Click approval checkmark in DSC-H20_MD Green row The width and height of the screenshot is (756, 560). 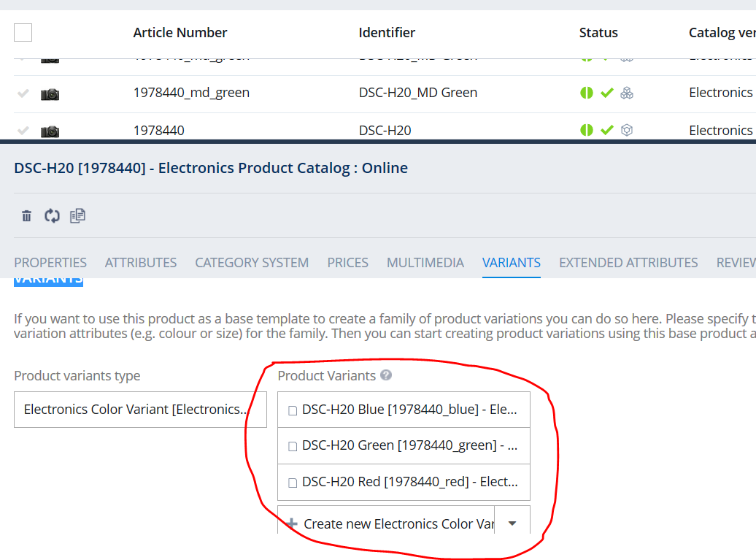pyautogui.click(x=607, y=93)
